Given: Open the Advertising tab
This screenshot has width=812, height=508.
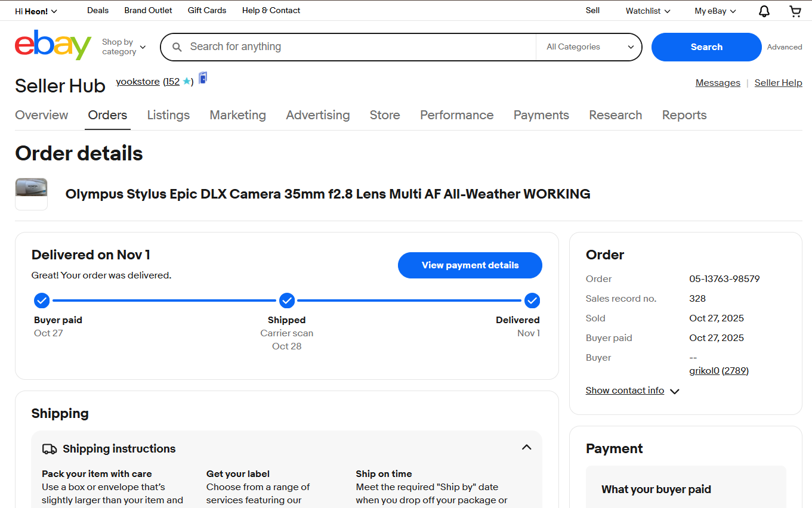Looking at the screenshot, I should [318, 115].
